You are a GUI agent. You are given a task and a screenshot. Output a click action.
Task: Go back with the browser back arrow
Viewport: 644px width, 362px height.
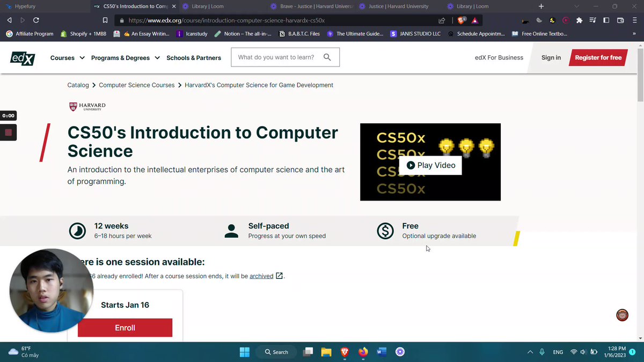pyautogui.click(x=9, y=20)
